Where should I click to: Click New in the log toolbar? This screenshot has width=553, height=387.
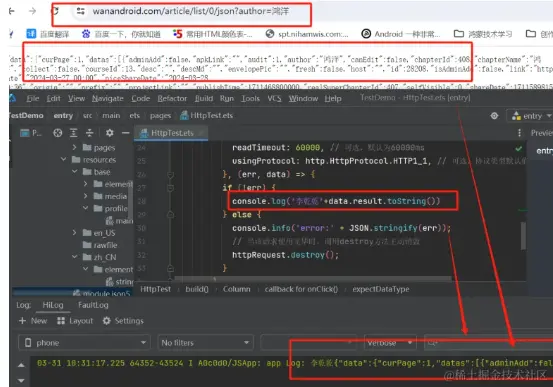pos(33,321)
